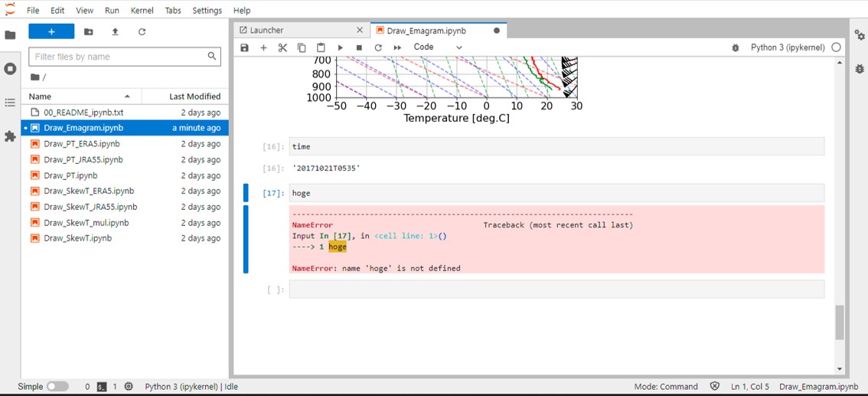Sort files by Last Modified column

(185, 97)
